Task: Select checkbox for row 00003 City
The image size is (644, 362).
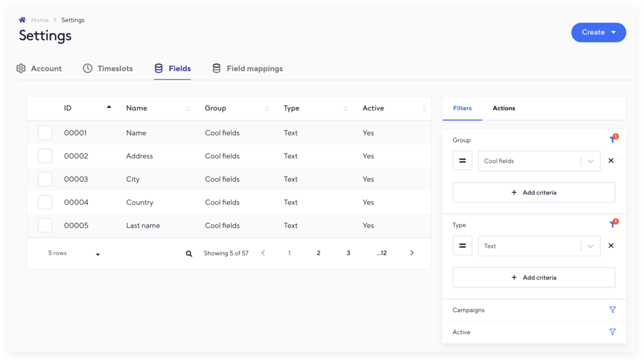Action: [45, 179]
